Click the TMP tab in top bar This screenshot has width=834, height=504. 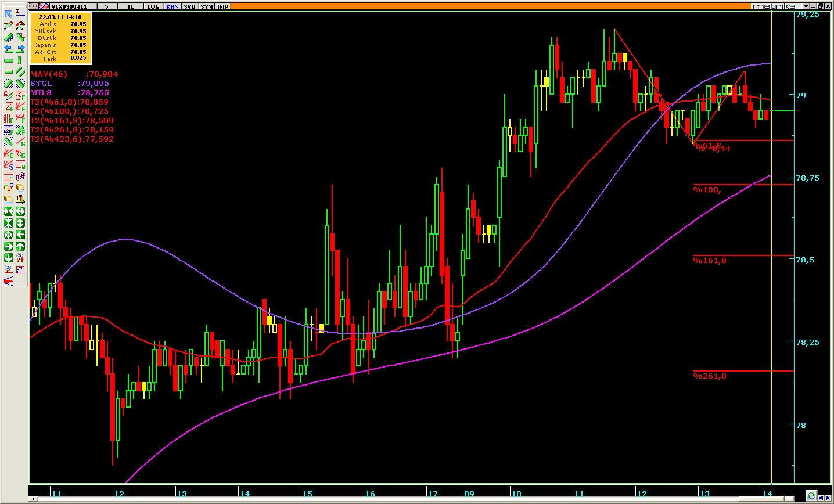pyautogui.click(x=222, y=6)
